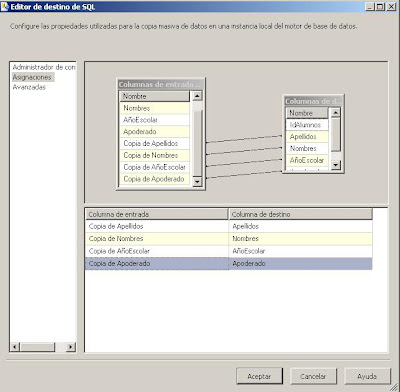Maximize the Editor de destino de SQL window
This screenshot has width=400, height=392.
380,7
